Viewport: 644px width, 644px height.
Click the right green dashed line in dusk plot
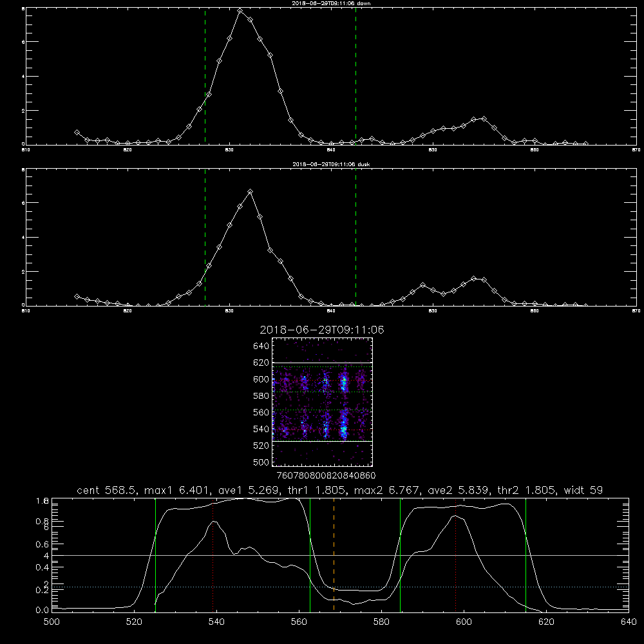[x=355, y=236]
